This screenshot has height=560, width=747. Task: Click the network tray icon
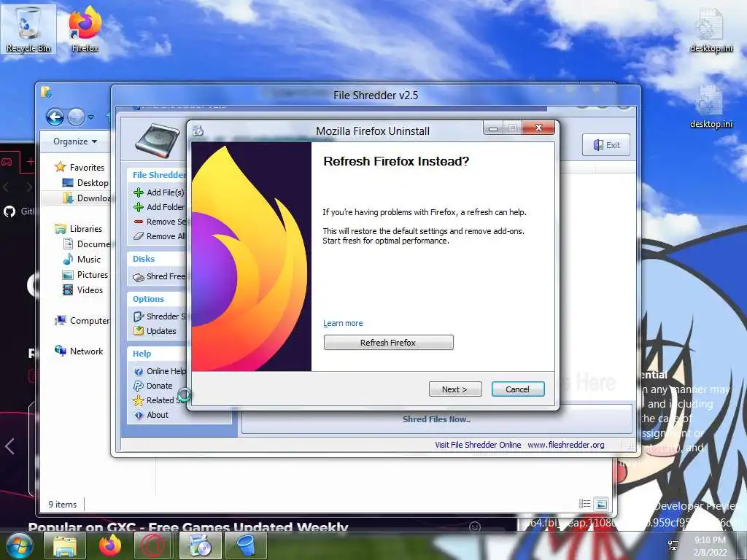point(673,545)
